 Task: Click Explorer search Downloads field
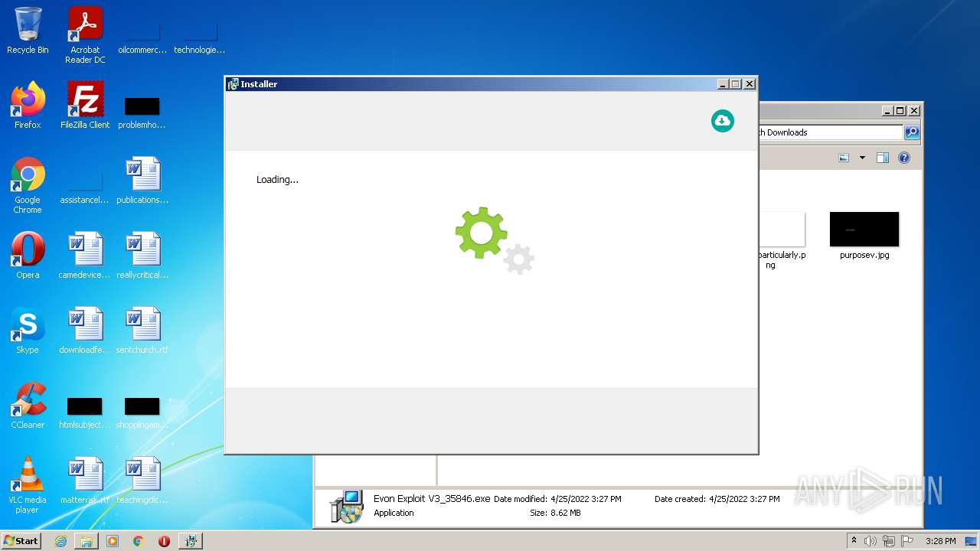point(830,132)
